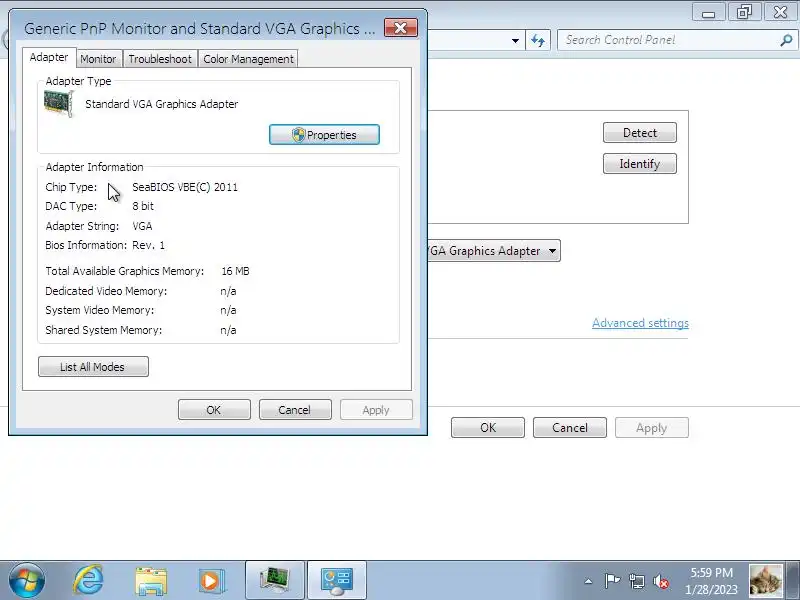Click OK in the Screen Resolution window
This screenshot has height=600, width=800.
pyautogui.click(x=488, y=428)
